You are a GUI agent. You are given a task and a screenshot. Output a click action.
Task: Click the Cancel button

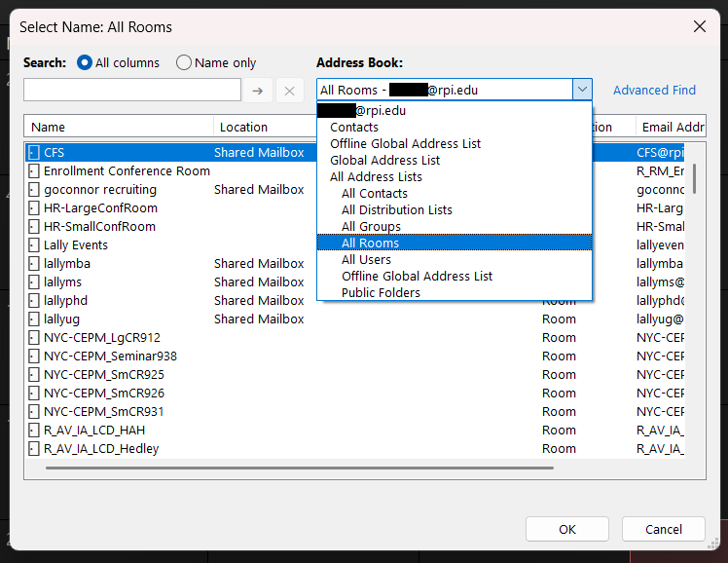click(664, 529)
